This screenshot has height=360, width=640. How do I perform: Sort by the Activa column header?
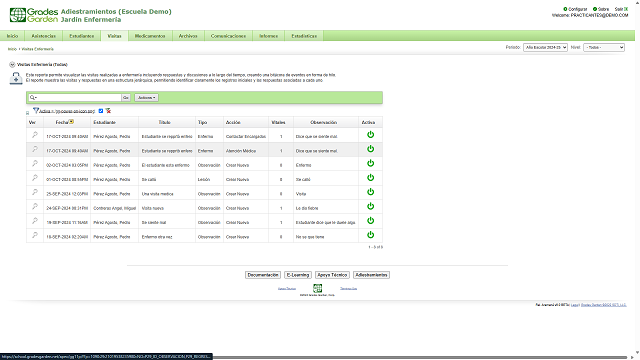click(368, 122)
